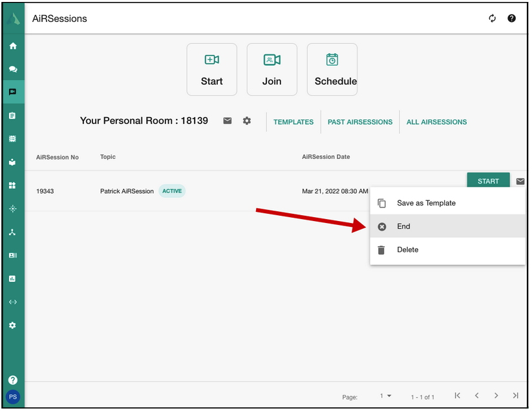Open the PAST AIRSESSIONS tab
Image resolution: width=532 pixels, height=411 pixels.
(x=360, y=122)
